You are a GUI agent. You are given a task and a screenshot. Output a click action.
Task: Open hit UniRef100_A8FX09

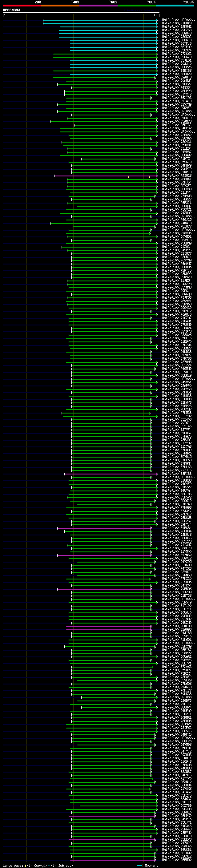(177, 189)
